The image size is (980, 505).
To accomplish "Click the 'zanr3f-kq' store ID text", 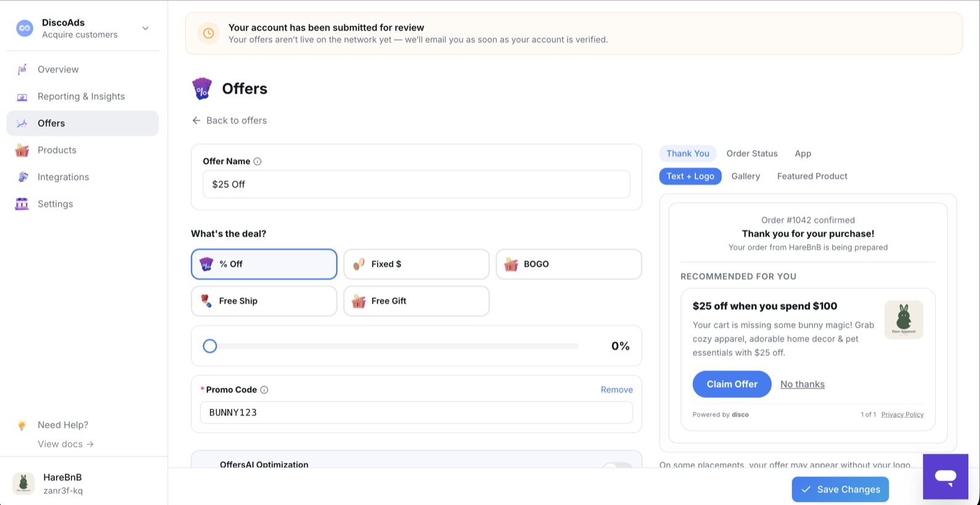I will coord(63,491).
